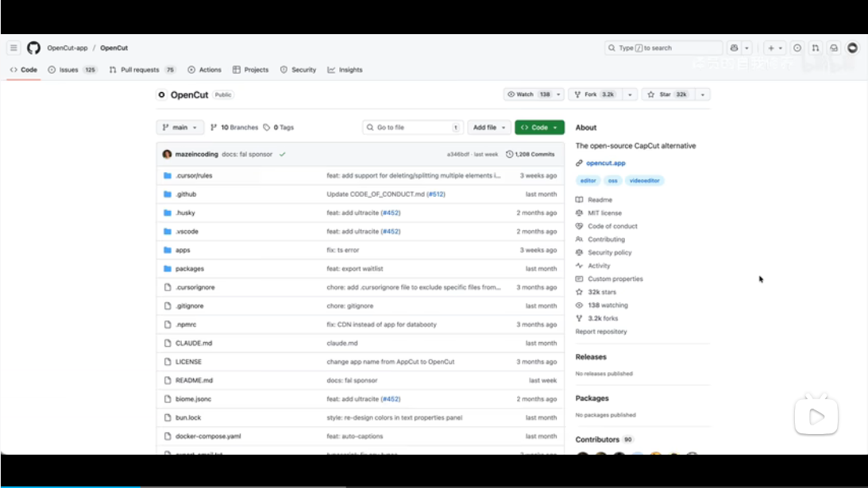Click the search field in header

tap(663, 48)
